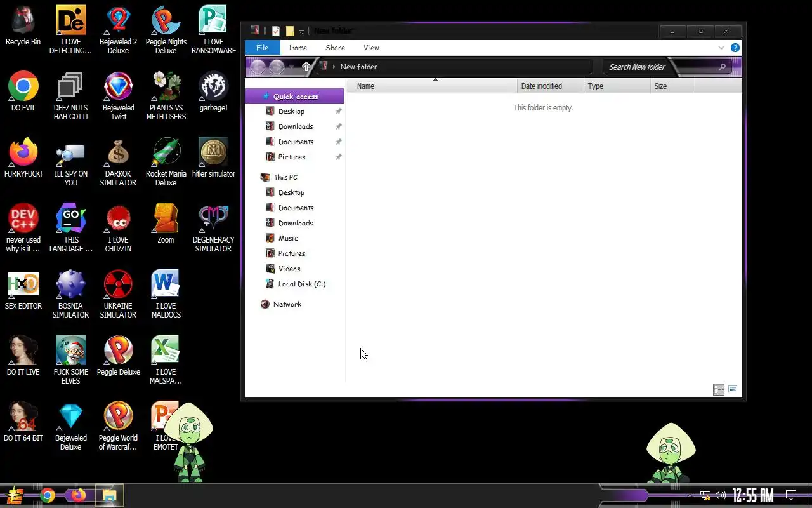The height and width of the screenshot is (508, 812).
Task: Switch to Details view layout button
Action: pos(719,389)
